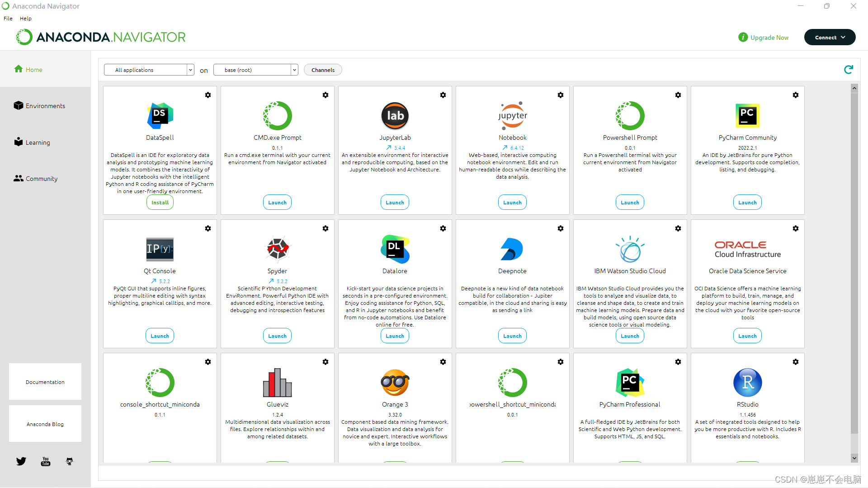Click the Channels button
The height and width of the screenshot is (488, 868).
(323, 70)
